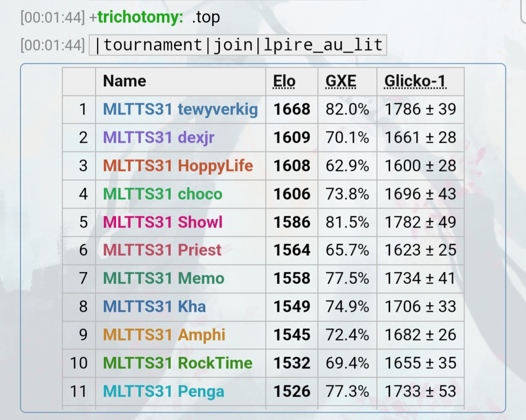
Task: Select player MLTTS31 Showl
Action: pos(163,222)
